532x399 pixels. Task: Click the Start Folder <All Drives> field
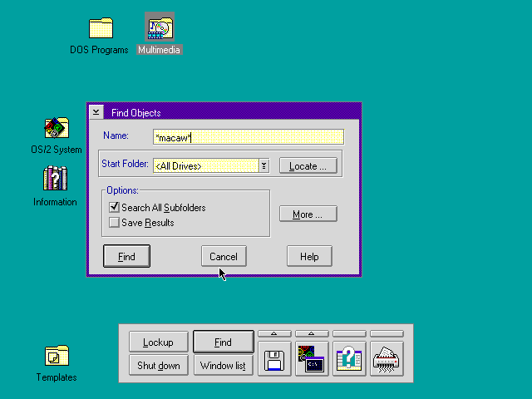coord(206,166)
